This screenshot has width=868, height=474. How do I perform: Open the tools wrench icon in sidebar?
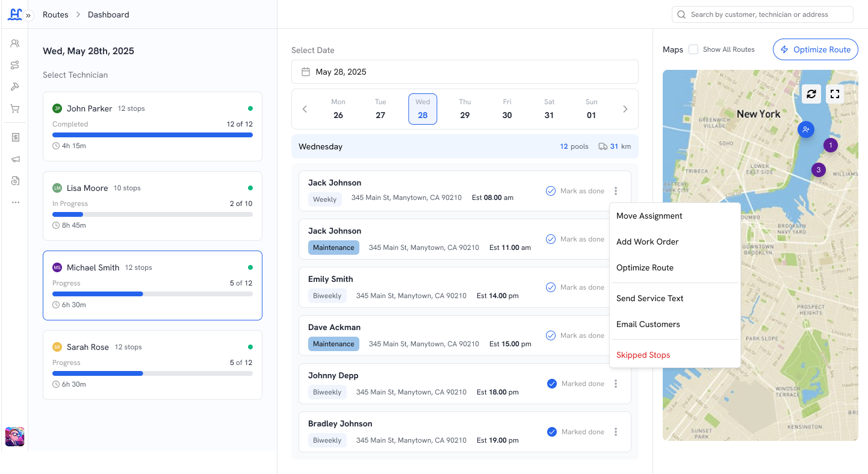tap(15, 87)
